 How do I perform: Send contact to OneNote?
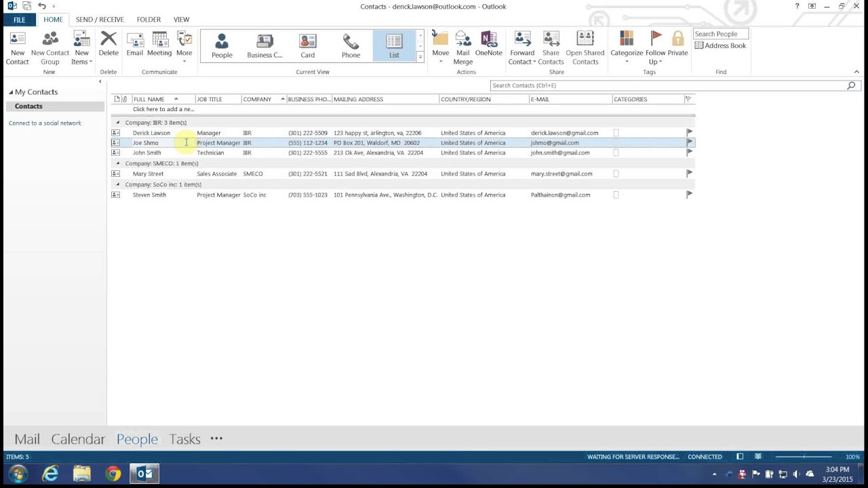[x=489, y=44]
